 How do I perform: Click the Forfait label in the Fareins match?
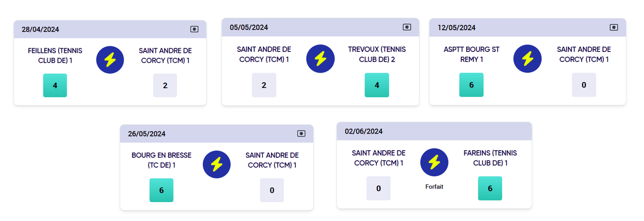434,187
